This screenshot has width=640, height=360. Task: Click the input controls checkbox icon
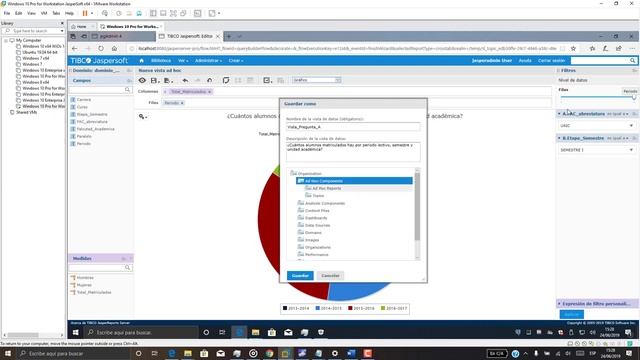[267, 80]
